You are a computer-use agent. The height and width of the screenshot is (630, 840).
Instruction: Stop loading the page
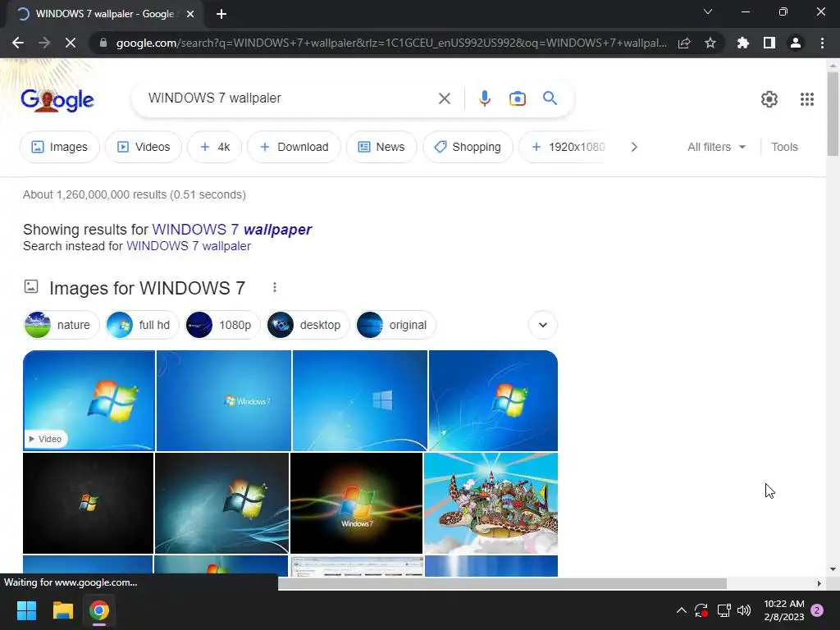click(71, 43)
